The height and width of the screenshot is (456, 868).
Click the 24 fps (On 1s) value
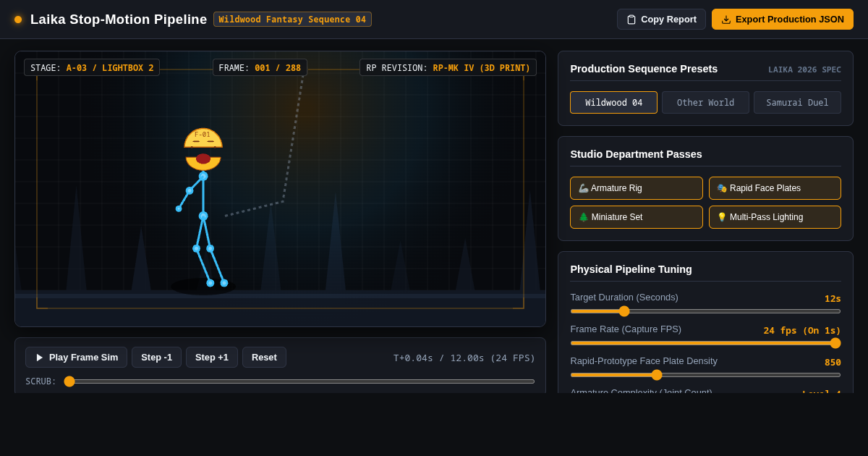[x=802, y=330]
